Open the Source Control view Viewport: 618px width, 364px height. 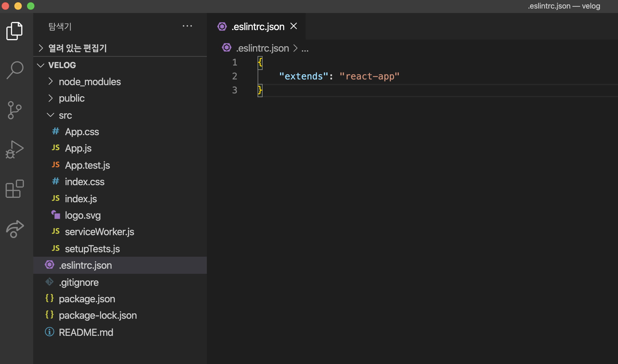click(15, 110)
